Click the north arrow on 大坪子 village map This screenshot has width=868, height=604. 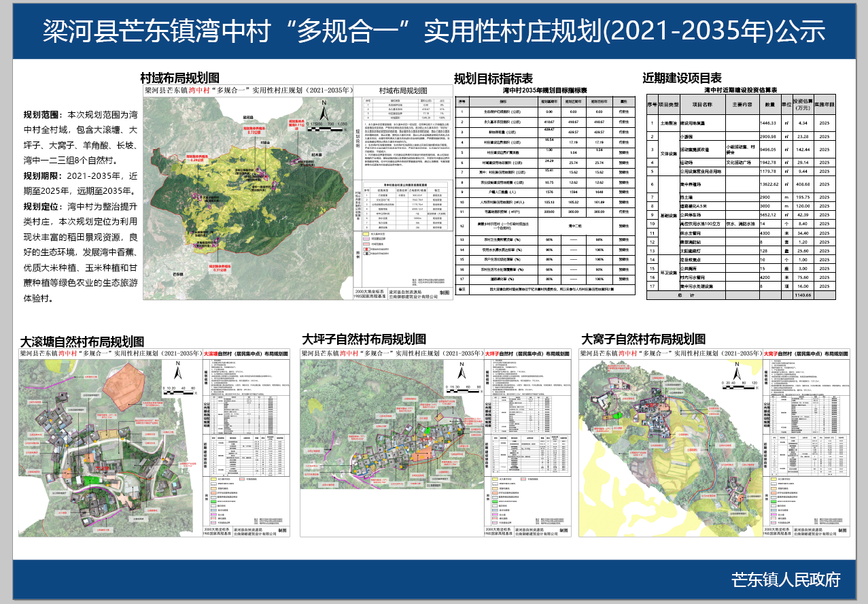tap(460, 372)
